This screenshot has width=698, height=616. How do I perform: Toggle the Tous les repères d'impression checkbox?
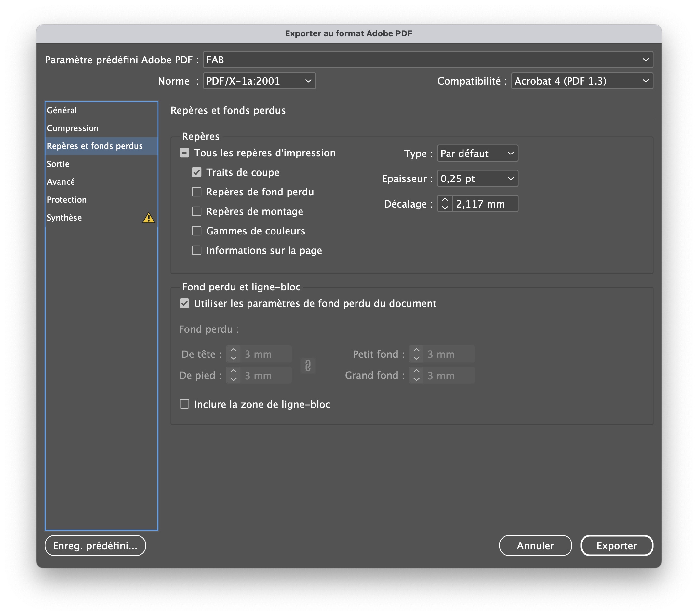[x=184, y=153]
